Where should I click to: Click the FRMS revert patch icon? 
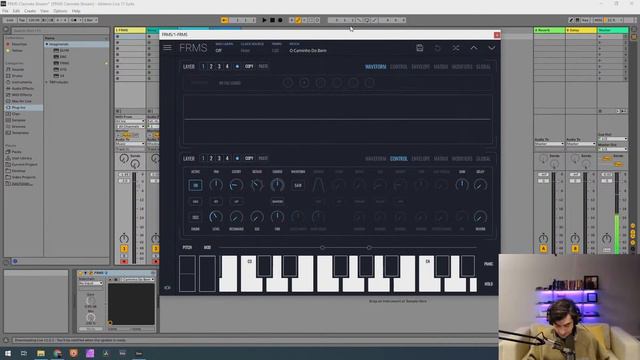coord(438,48)
